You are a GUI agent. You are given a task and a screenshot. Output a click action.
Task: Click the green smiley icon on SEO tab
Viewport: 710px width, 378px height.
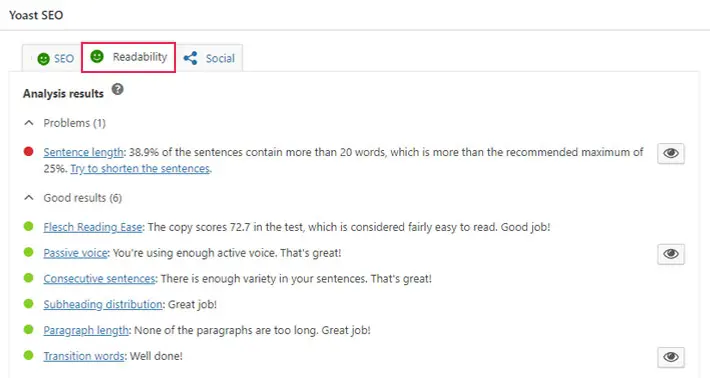(x=43, y=59)
